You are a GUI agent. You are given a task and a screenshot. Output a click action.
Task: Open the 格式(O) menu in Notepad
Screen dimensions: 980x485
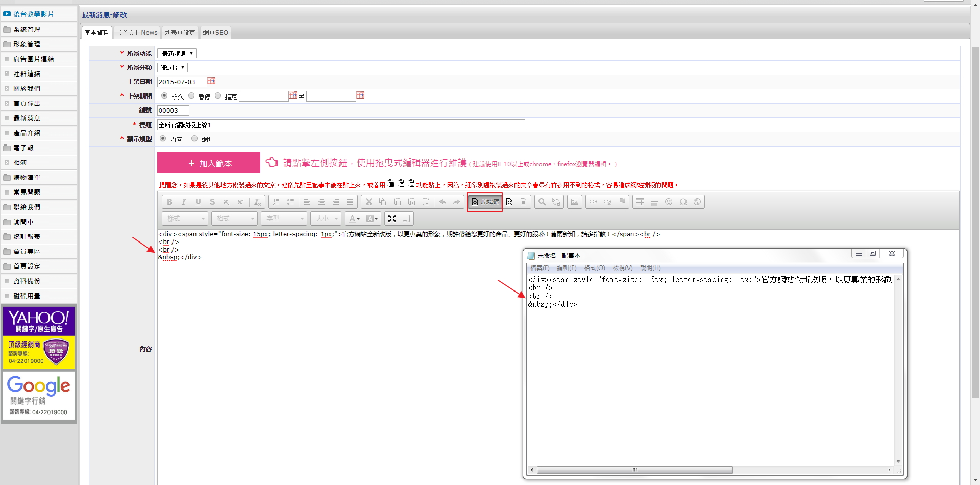pyautogui.click(x=594, y=268)
